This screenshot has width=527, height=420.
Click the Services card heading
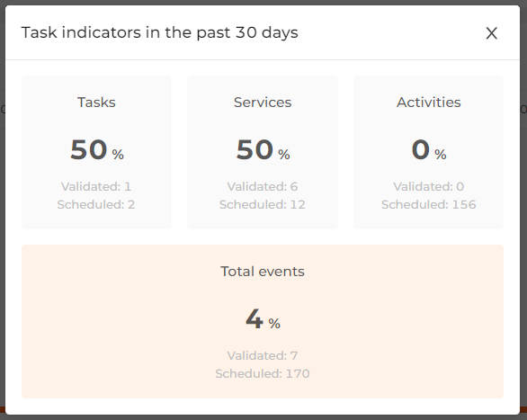point(263,103)
